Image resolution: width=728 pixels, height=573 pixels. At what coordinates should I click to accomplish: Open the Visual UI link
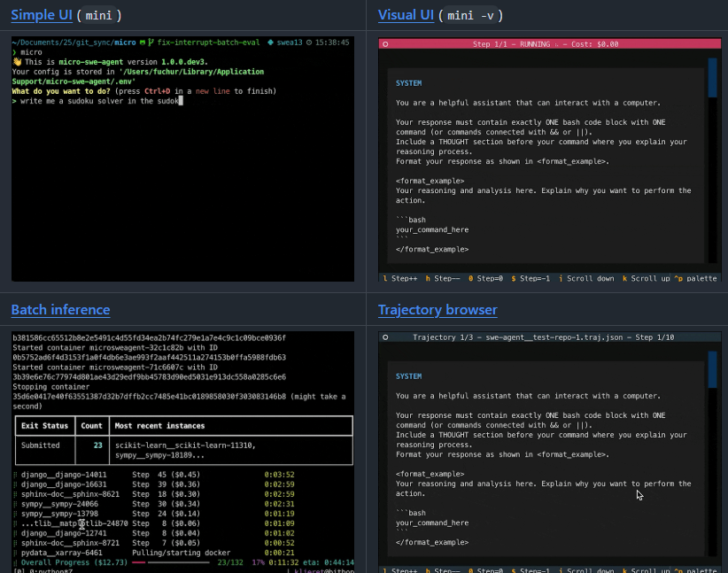tap(406, 15)
